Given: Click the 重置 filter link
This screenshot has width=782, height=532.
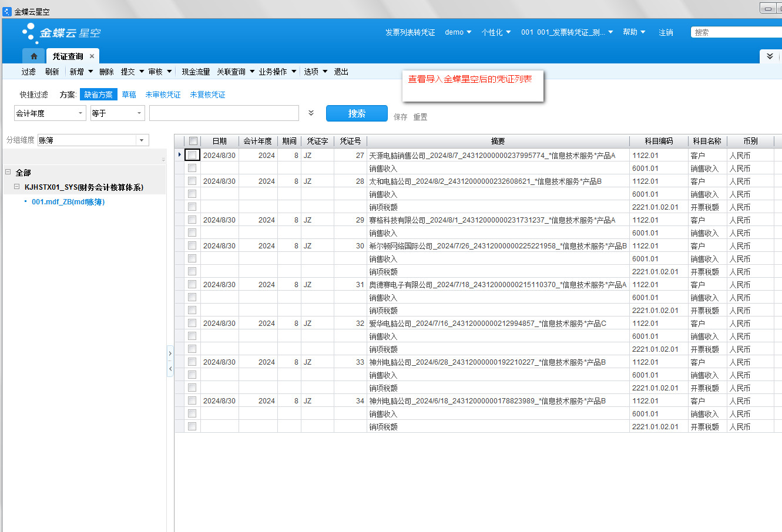Looking at the screenshot, I should [x=421, y=117].
